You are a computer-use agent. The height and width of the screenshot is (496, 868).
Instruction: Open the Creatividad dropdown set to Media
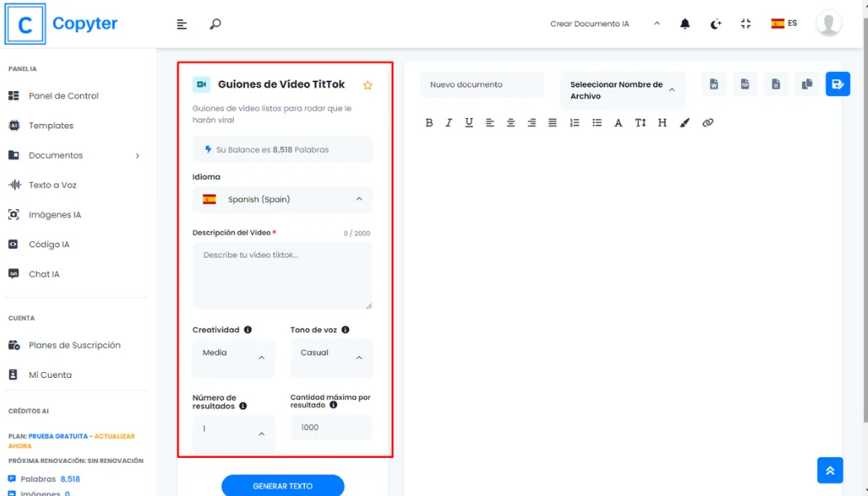tap(234, 357)
